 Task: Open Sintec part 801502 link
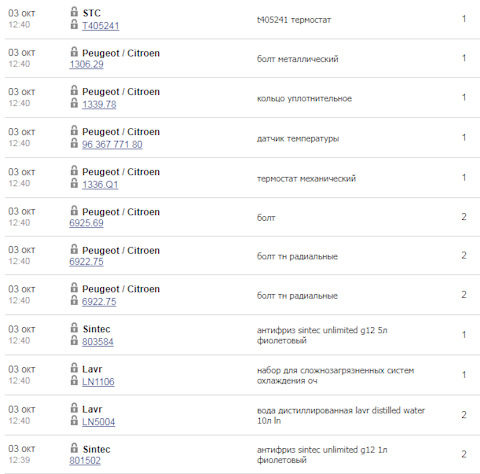[x=85, y=461]
